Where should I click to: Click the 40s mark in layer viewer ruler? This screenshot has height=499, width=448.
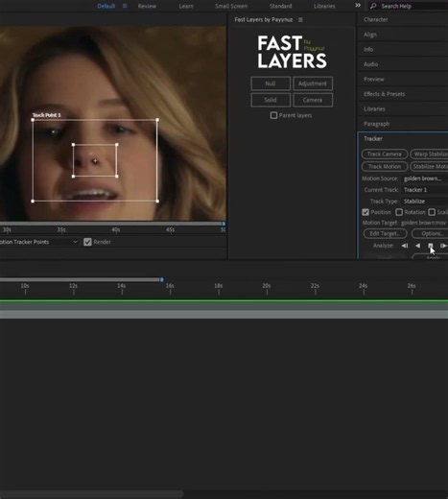pyautogui.click(x=116, y=230)
